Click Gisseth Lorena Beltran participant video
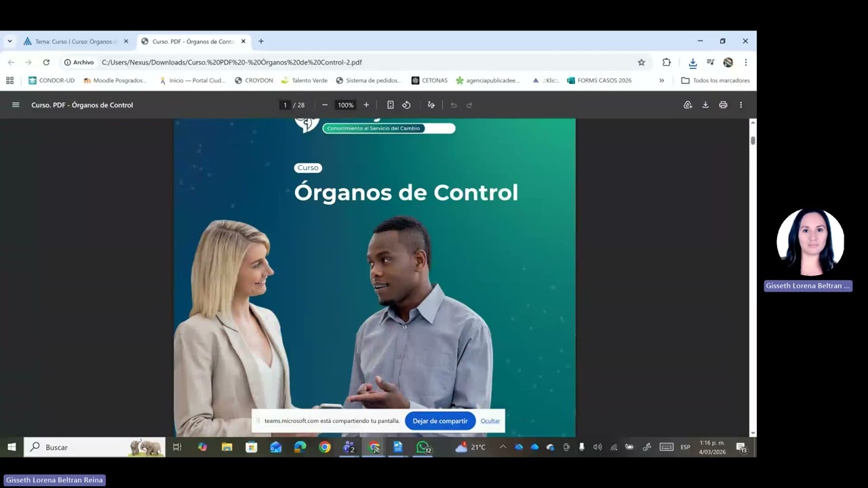The image size is (868, 488). tap(810, 242)
